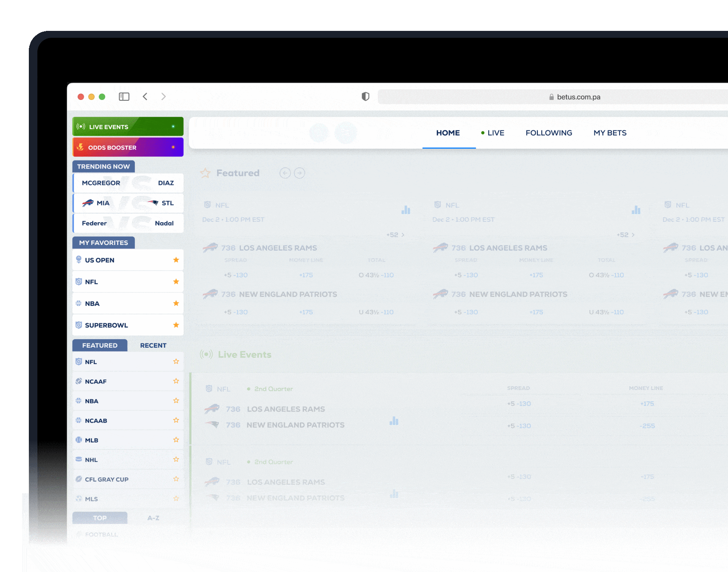Favorite CFL GRAY CUP star
728x572 pixels.
point(176,479)
